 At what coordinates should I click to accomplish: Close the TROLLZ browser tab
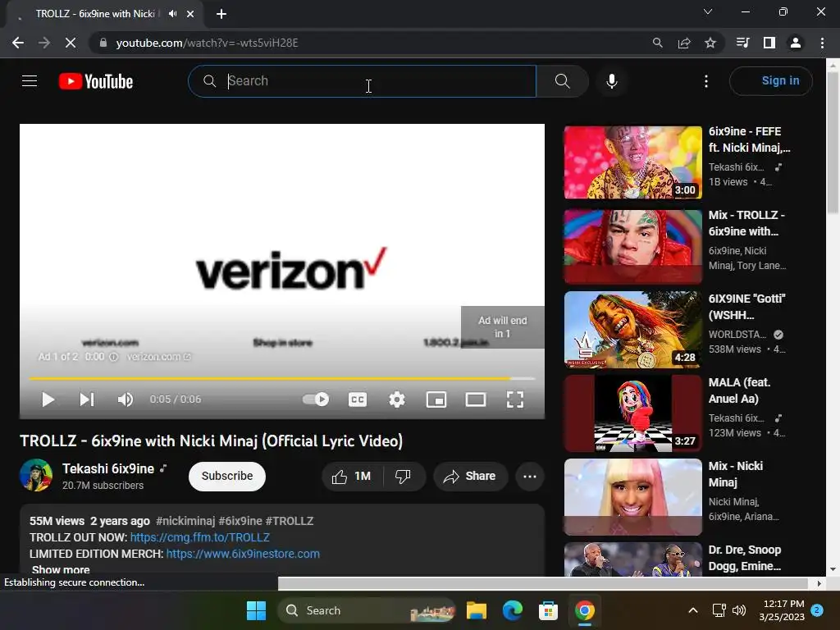tap(190, 14)
